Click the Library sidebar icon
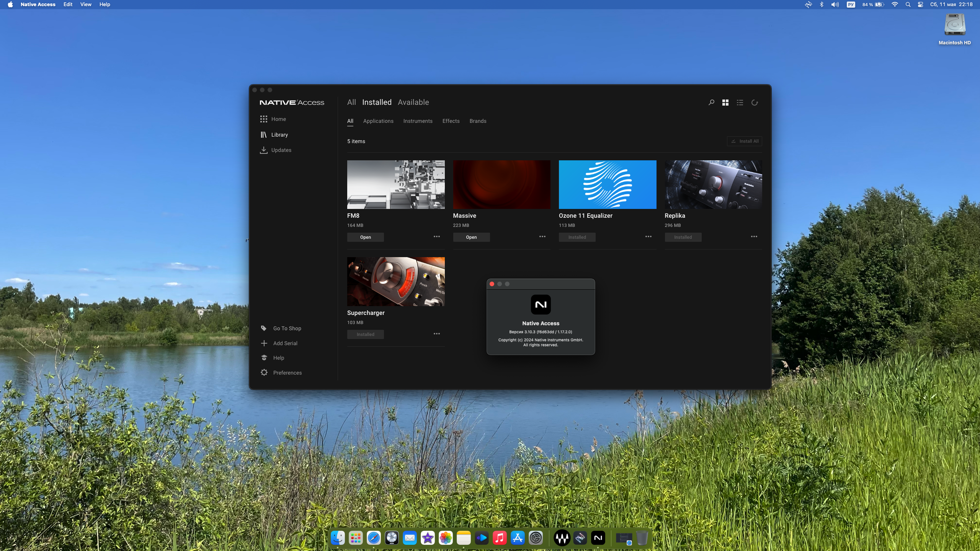The width and height of the screenshot is (980, 551). (x=264, y=135)
